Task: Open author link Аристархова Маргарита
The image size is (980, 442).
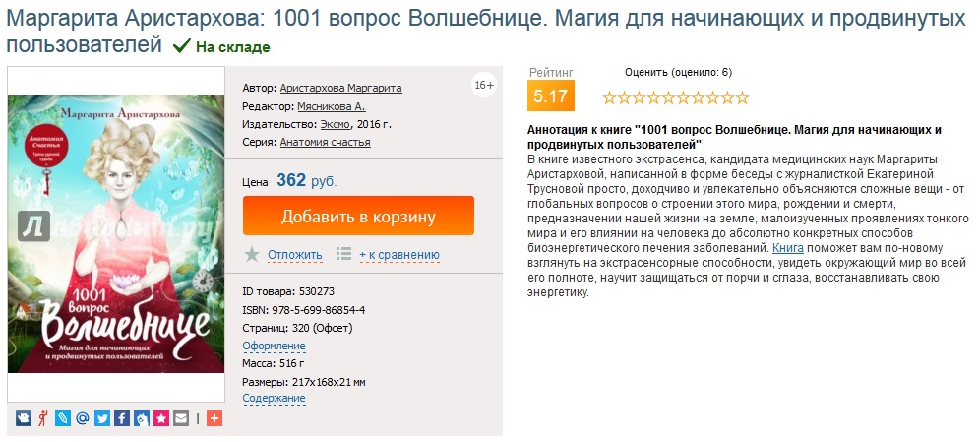Action: coord(340,88)
